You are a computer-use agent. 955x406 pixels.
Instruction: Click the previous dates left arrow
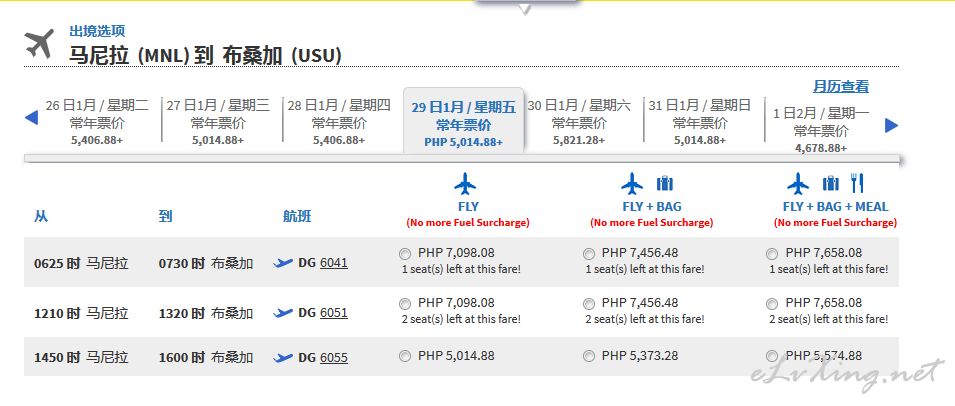[31, 117]
